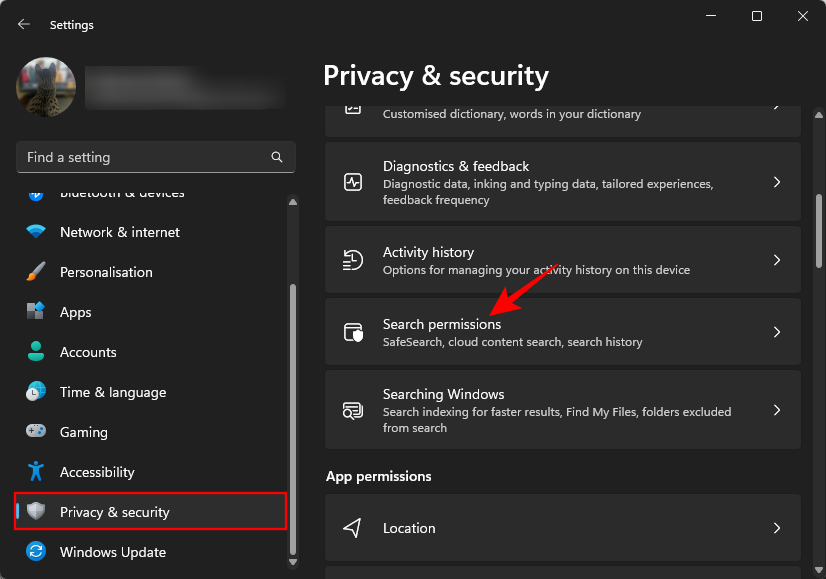Go to the Apps section

151,312
